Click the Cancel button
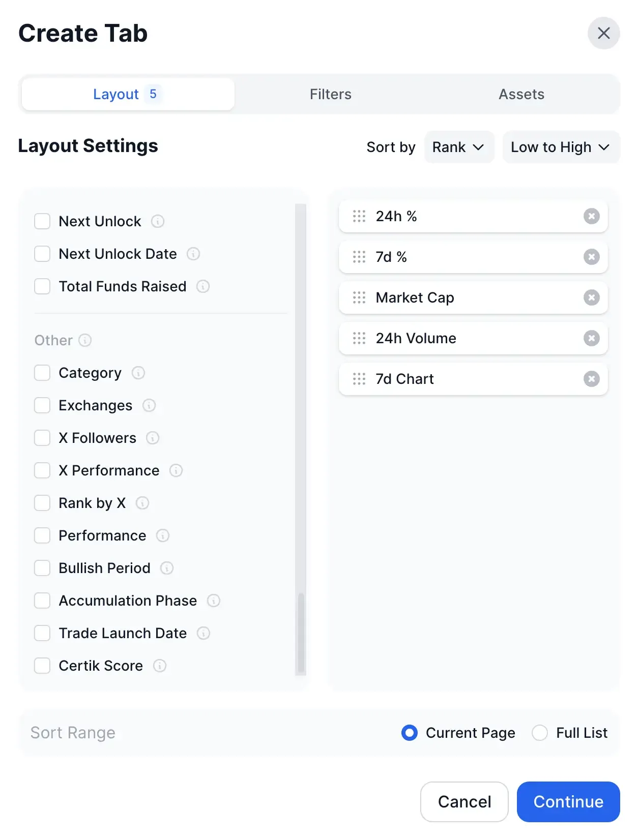This screenshot has width=639, height=840. [x=464, y=802]
